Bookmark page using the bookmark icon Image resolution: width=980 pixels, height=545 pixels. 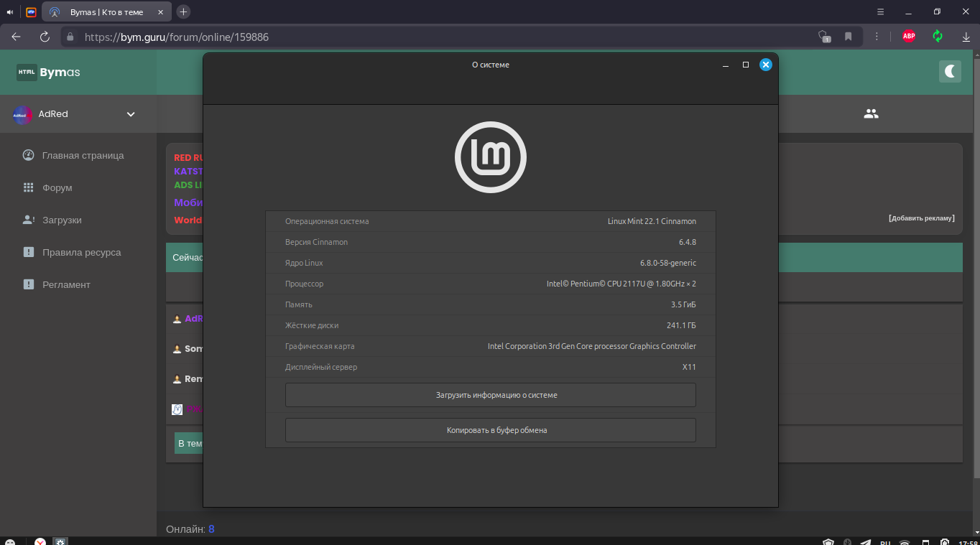(x=849, y=37)
